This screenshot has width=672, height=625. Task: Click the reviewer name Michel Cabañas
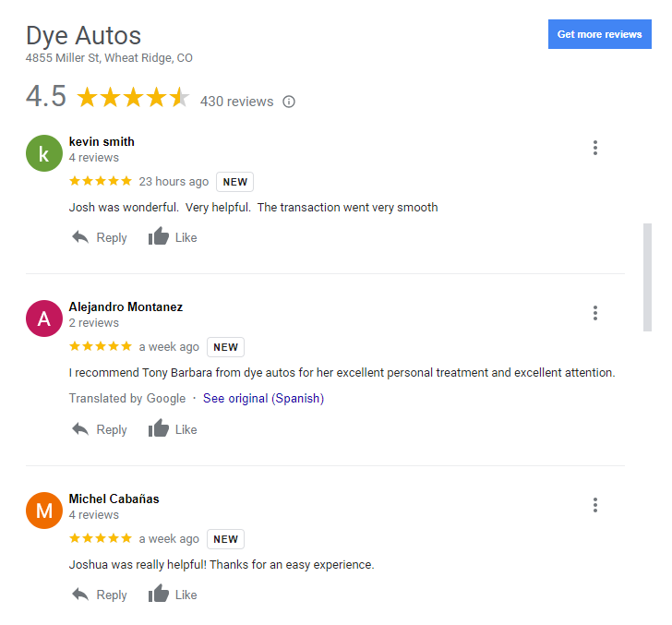click(114, 499)
